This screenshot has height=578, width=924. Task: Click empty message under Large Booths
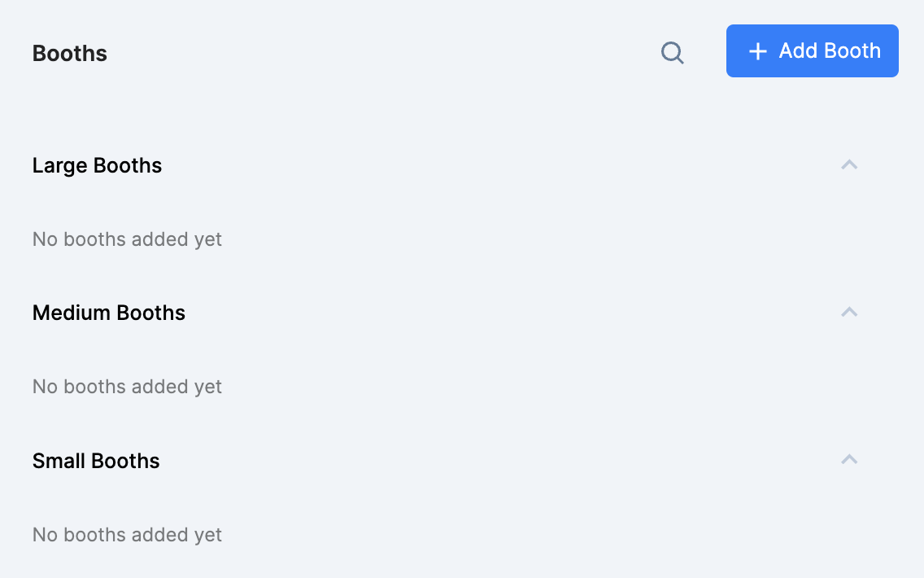click(x=127, y=239)
